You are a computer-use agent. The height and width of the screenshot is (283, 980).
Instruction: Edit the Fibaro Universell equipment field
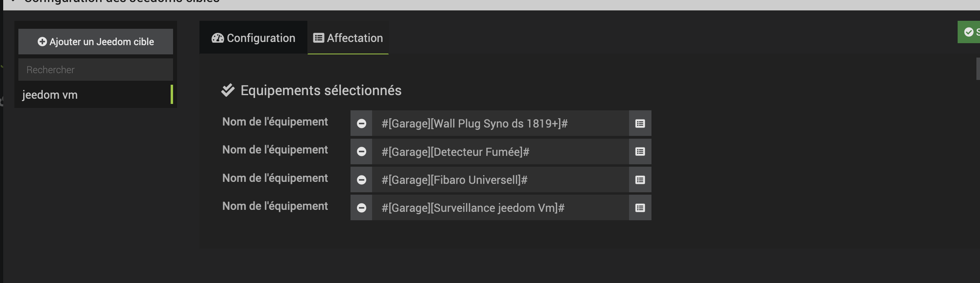pyautogui.click(x=500, y=180)
